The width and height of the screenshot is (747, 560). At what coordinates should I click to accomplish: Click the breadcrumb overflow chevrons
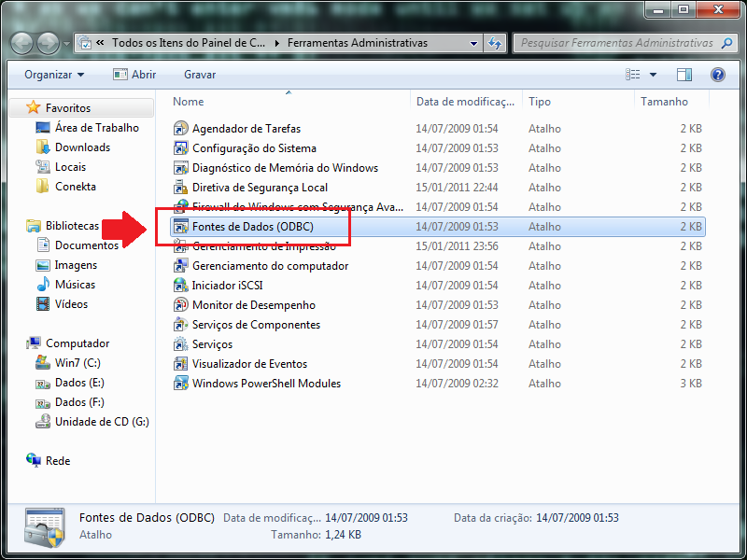100,43
